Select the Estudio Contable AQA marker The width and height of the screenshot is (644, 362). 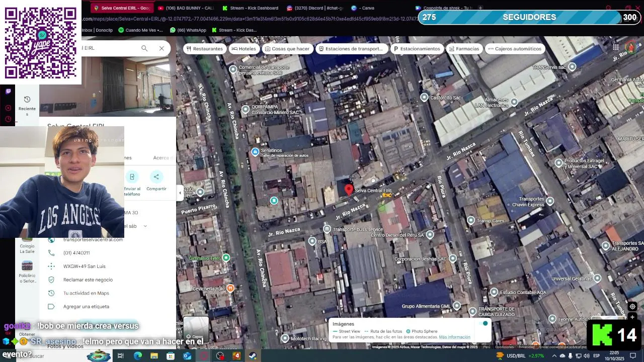(x=494, y=292)
